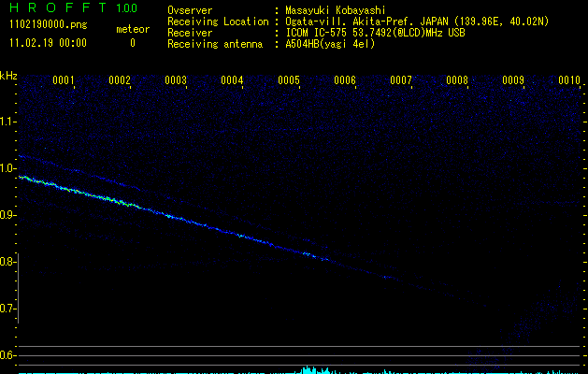This screenshot has width=588, height=374.
Task: Click time marker 0007
Action: coord(401,80)
